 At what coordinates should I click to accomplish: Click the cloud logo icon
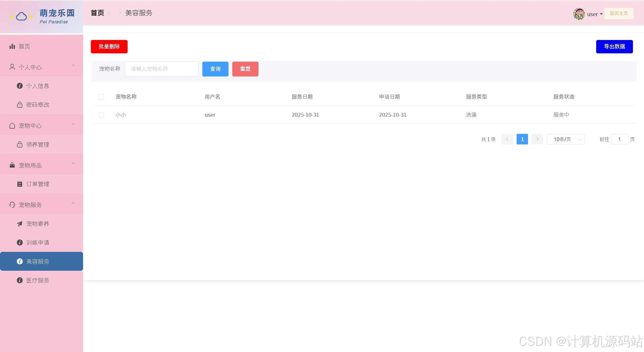pyautogui.click(x=21, y=17)
